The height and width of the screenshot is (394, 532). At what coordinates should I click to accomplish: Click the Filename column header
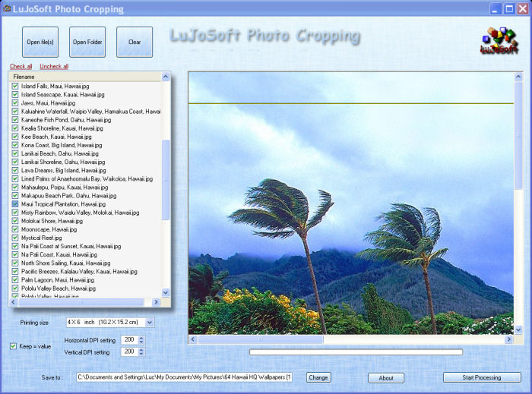tap(85, 77)
